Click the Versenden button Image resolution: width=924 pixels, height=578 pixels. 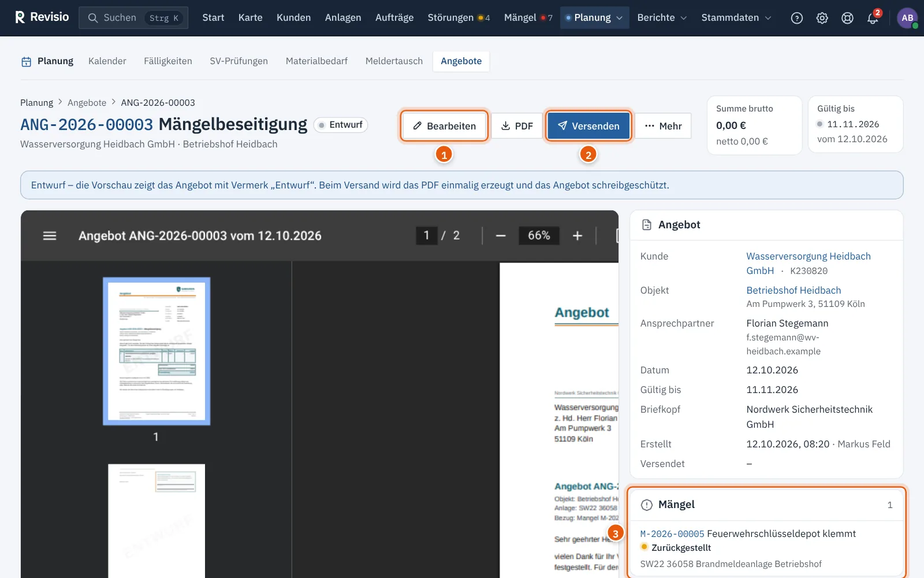point(588,126)
